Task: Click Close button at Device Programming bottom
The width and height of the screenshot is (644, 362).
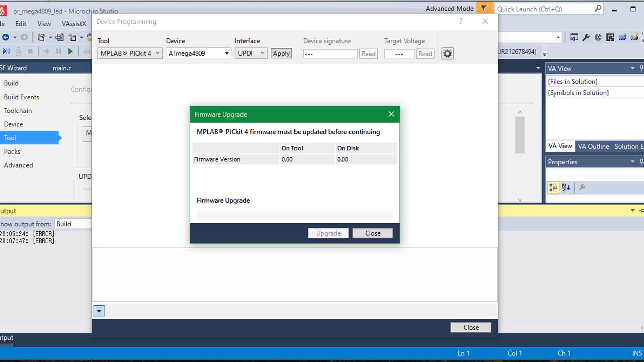Action: tap(471, 327)
